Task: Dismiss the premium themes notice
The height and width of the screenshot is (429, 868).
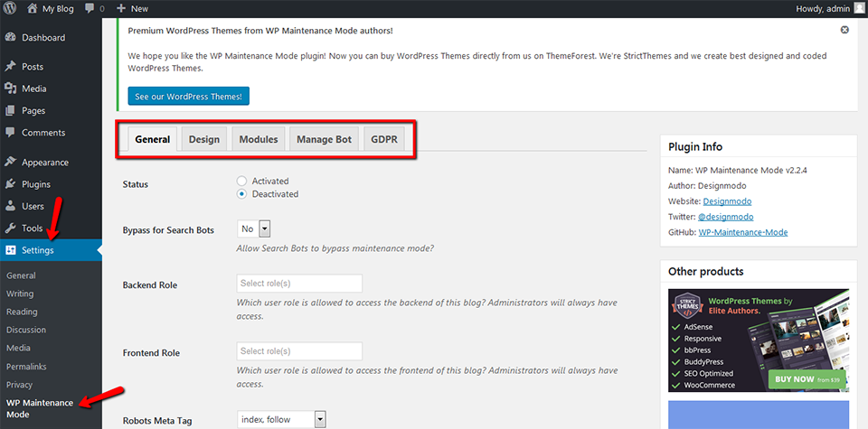Action: click(x=844, y=30)
